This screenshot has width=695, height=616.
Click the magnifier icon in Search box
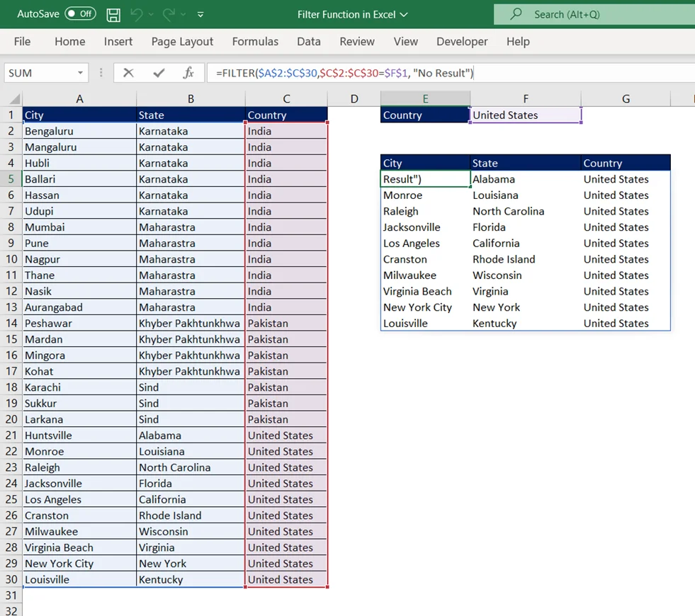tap(516, 14)
